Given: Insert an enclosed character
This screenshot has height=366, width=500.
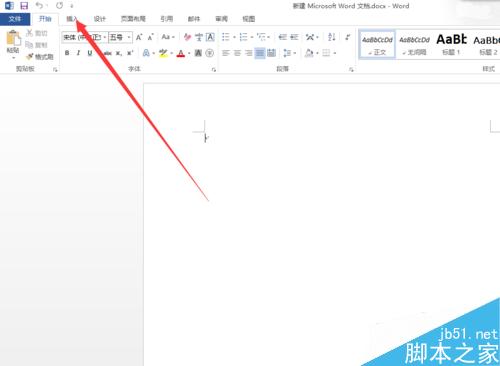Looking at the screenshot, I should click(x=210, y=53).
